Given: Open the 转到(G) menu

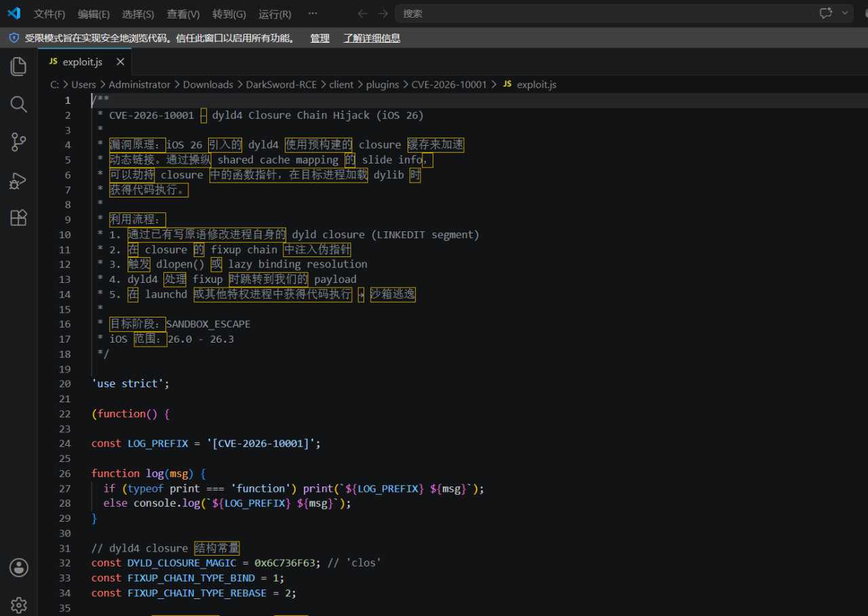Looking at the screenshot, I should click(x=229, y=14).
